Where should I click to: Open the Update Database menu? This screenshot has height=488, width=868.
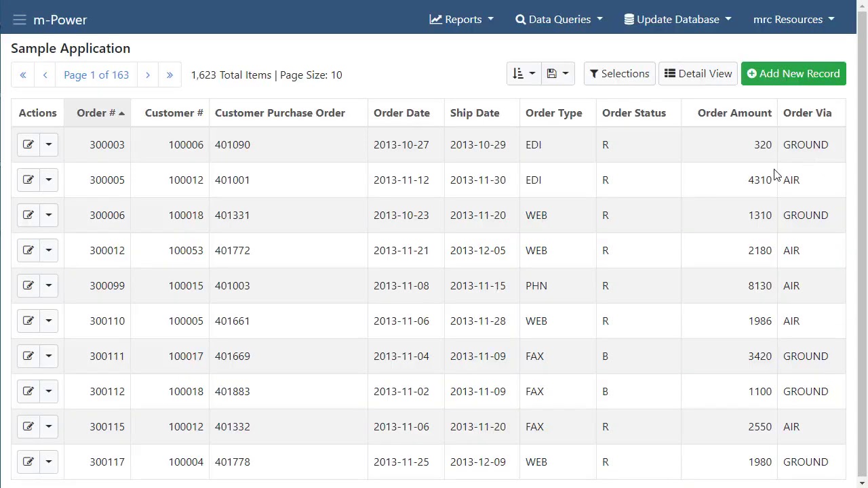coord(677,20)
